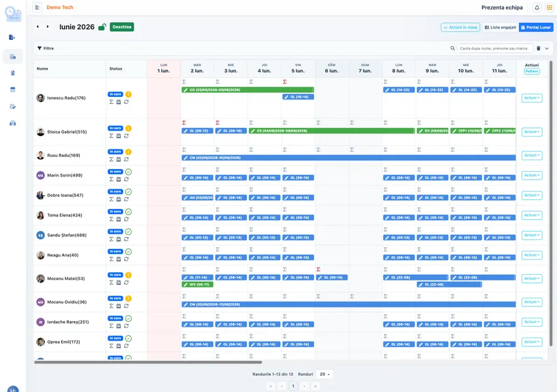Screen dimensions: 557x392
Task: Switch to Pontaj Lunar view
Action: pyautogui.click(x=536, y=27)
